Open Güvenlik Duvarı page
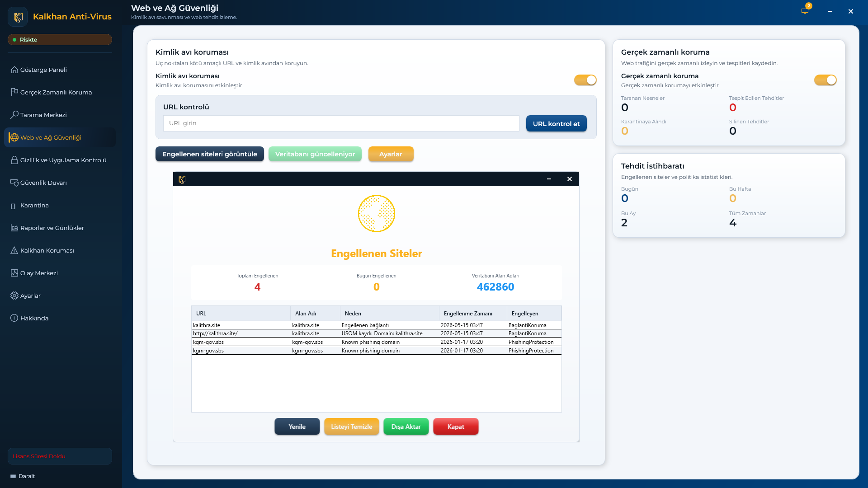This screenshot has width=868, height=488. [x=60, y=183]
